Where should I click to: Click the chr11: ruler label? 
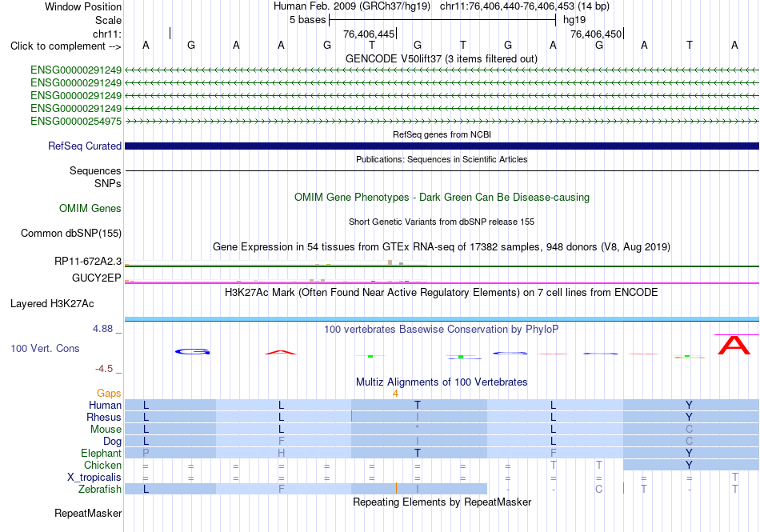tap(107, 34)
